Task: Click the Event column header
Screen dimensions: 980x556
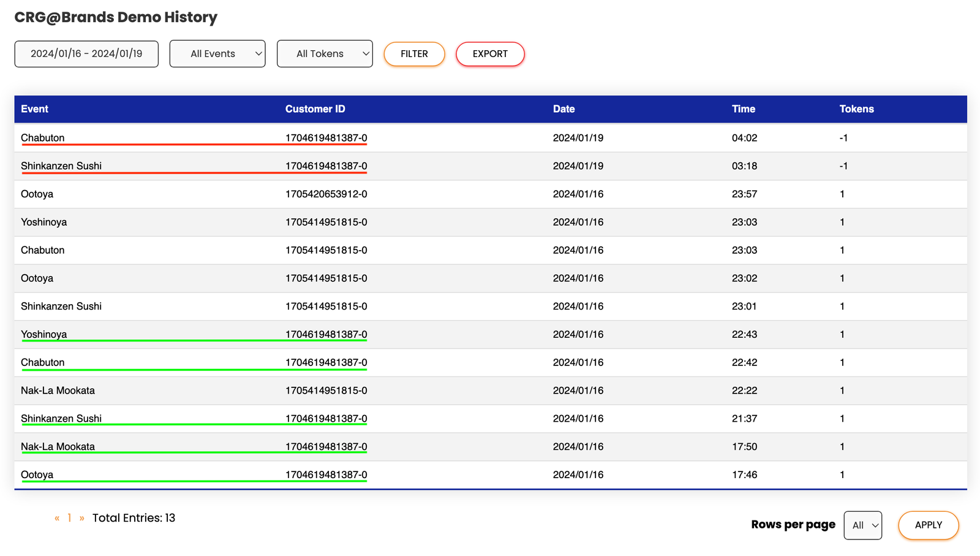Action: coord(34,109)
